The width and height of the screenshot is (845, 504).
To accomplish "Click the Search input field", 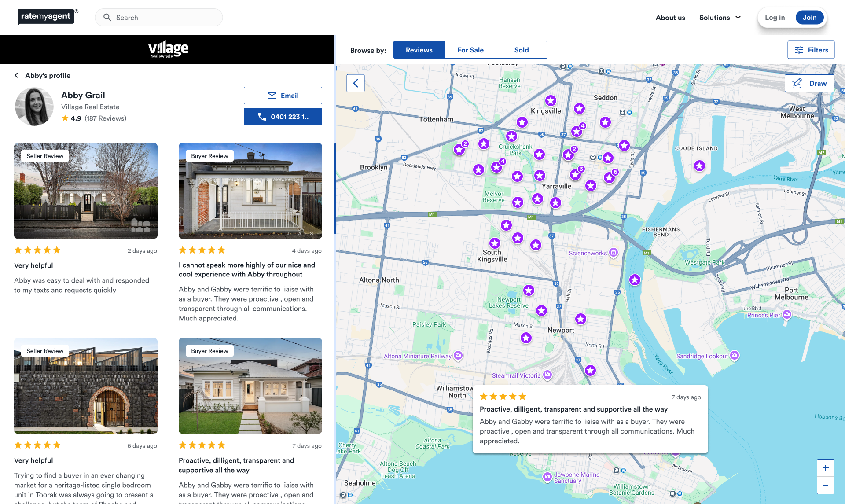I will (x=159, y=18).
